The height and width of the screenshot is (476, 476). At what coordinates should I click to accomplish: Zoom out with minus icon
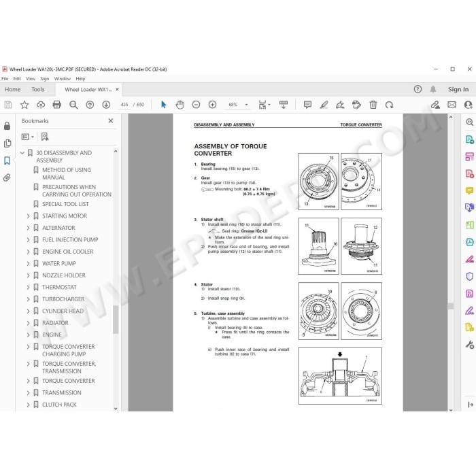[x=196, y=105]
